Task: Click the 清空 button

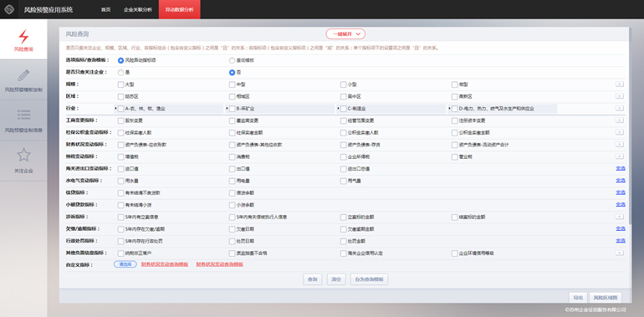Action: pos(336,279)
